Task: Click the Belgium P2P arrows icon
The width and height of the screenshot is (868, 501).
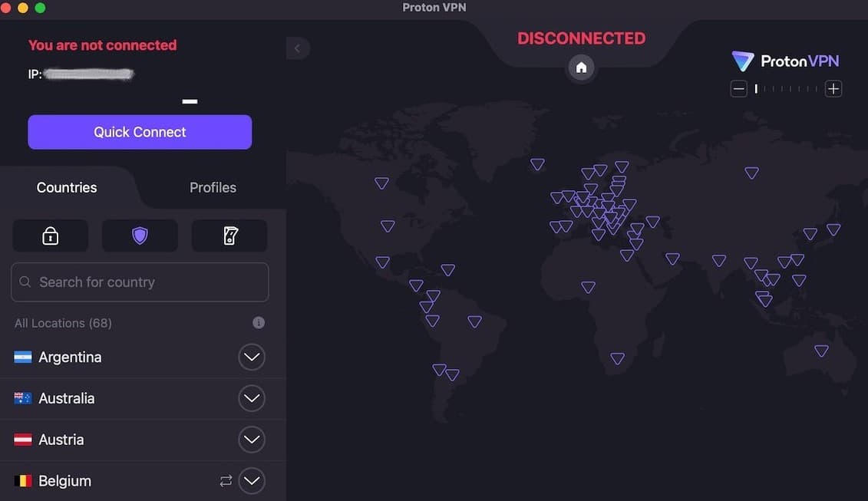Action: (226, 480)
